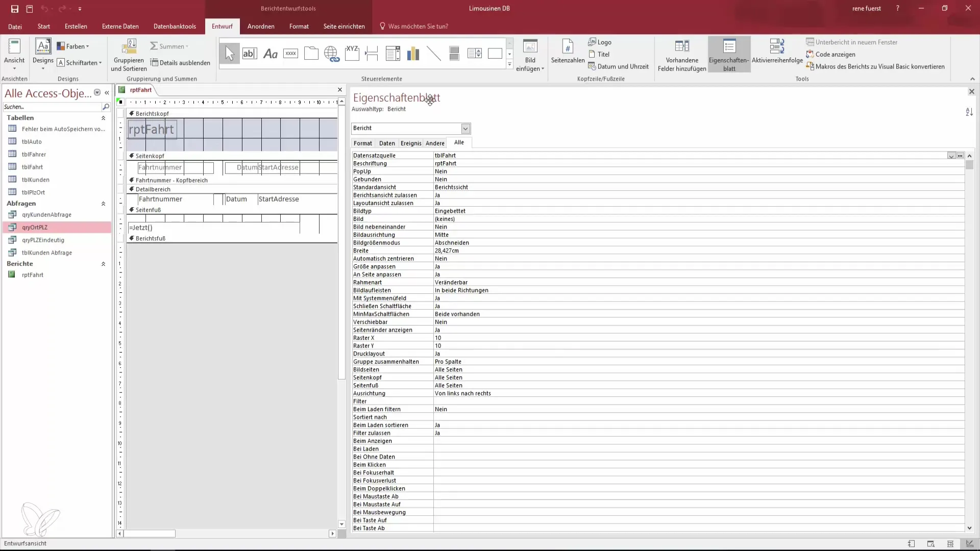The width and height of the screenshot is (980, 551).
Task: Select the xxxx button control tool
Action: click(290, 53)
